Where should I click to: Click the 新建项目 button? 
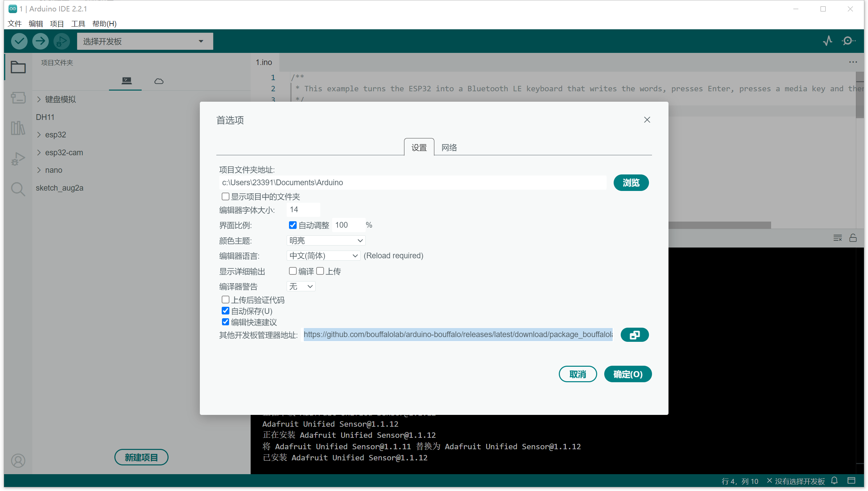point(141,457)
